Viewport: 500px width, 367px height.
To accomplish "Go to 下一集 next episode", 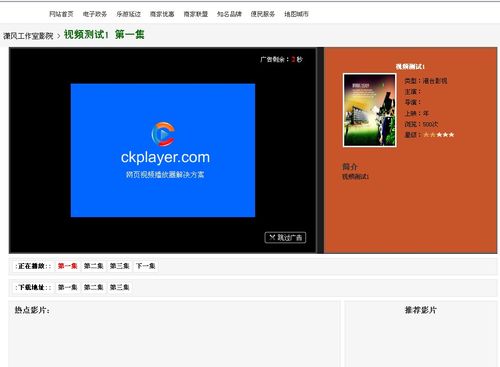I will coord(146,266).
